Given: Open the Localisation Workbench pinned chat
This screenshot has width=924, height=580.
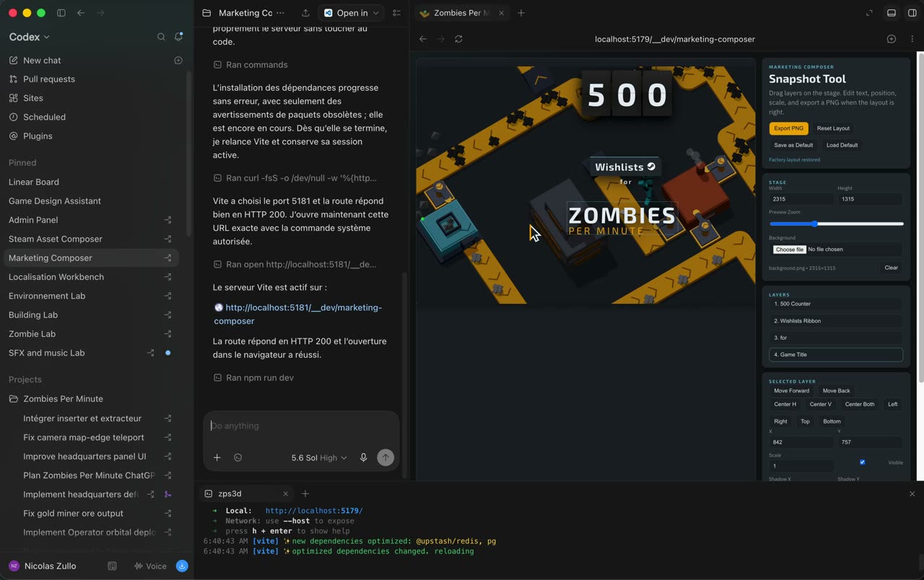Looking at the screenshot, I should [91, 277].
